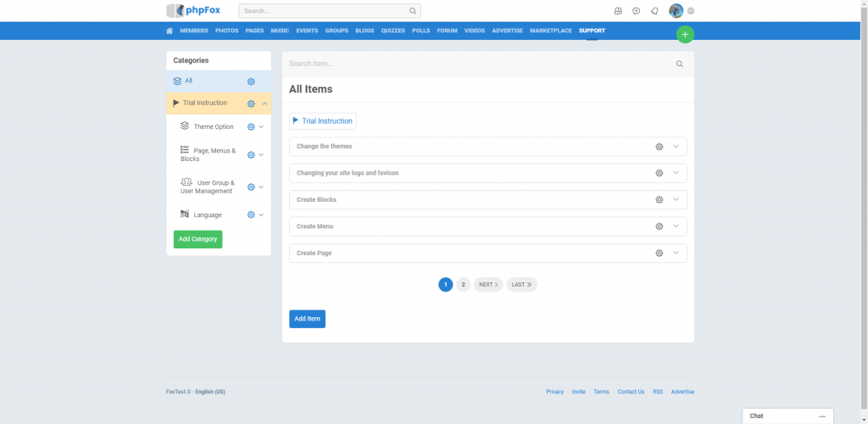The width and height of the screenshot is (868, 424).
Task: Expand Create Page item
Action: (676, 253)
